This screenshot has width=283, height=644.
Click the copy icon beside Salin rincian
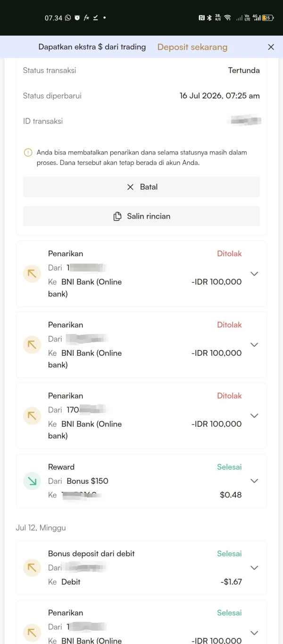(x=117, y=216)
